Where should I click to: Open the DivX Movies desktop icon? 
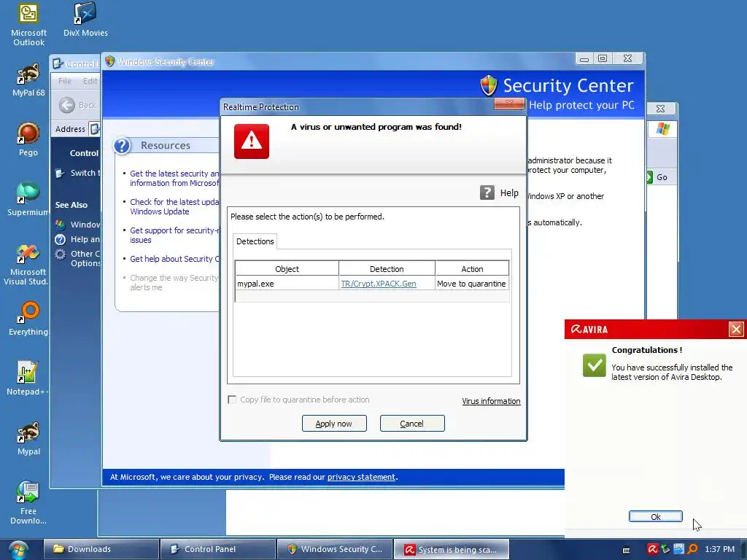click(x=85, y=20)
